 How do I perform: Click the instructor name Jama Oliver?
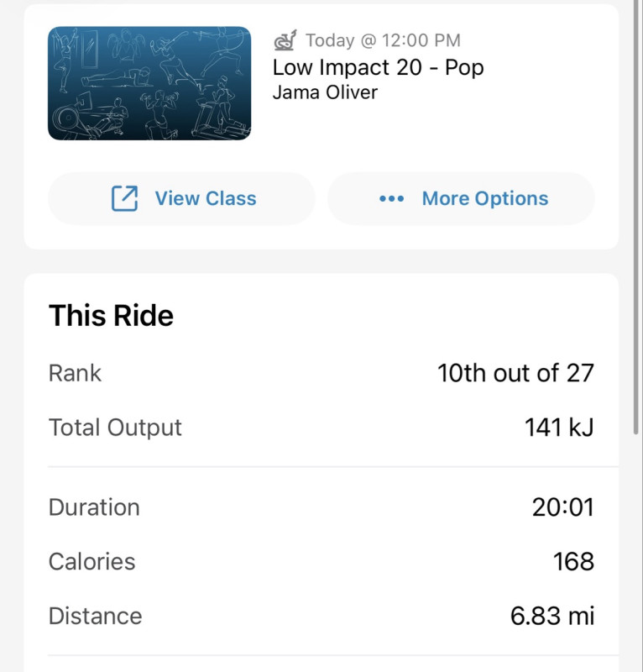(x=325, y=92)
